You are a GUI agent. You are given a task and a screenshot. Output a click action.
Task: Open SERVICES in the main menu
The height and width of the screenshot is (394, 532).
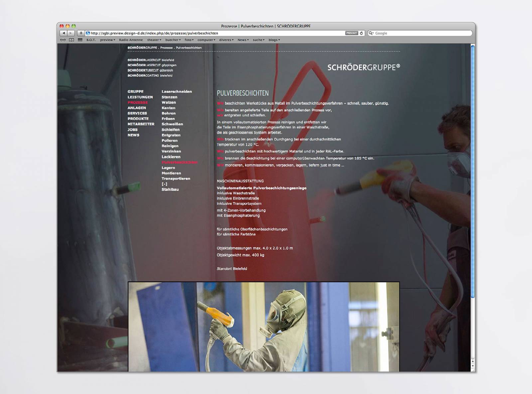tap(137, 113)
